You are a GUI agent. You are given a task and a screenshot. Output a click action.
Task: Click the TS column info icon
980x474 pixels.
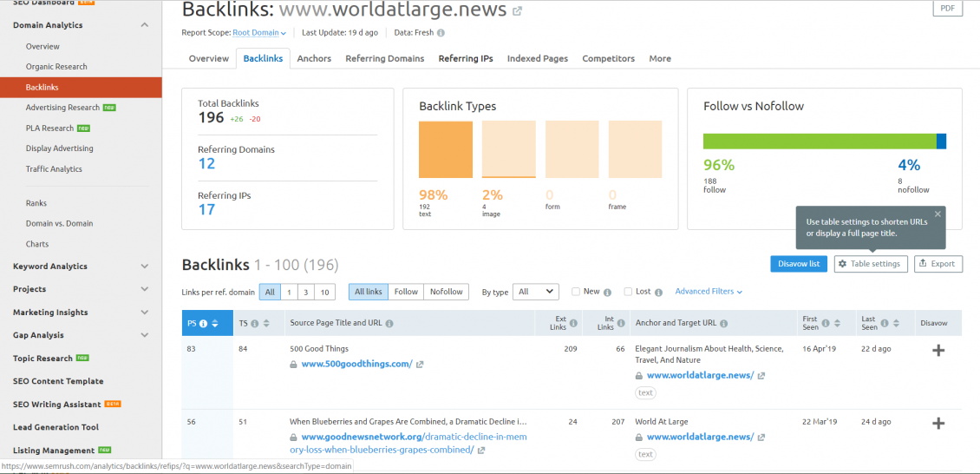pyautogui.click(x=254, y=323)
